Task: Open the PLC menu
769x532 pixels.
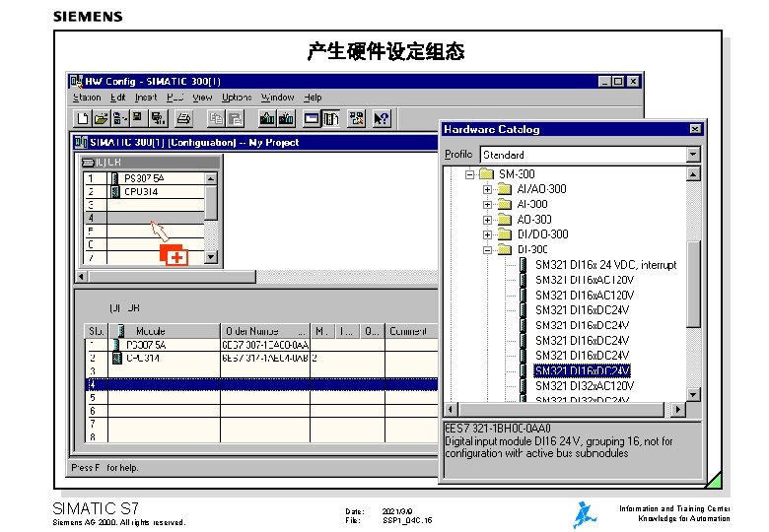Action: click(x=175, y=98)
